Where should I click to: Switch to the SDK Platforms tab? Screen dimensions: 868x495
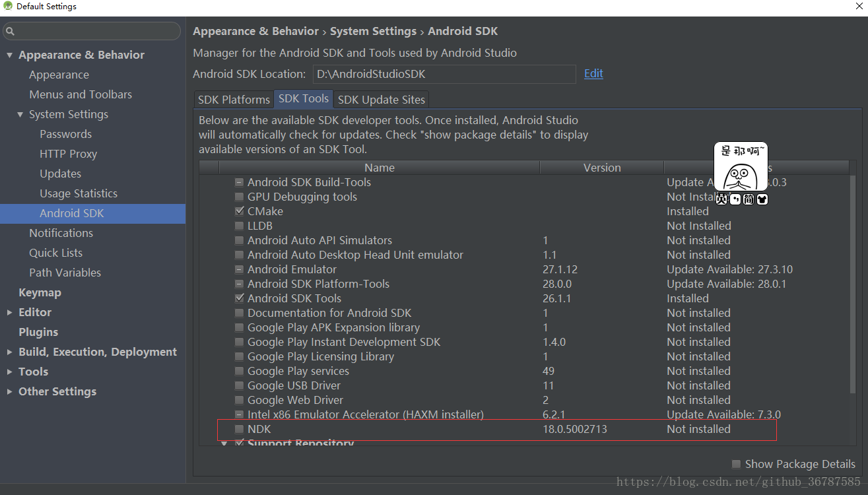coord(234,100)
